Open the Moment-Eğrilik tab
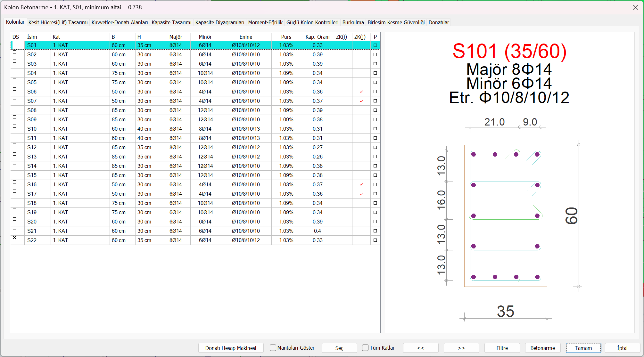 pyautogui.click(x=265, y=22)
